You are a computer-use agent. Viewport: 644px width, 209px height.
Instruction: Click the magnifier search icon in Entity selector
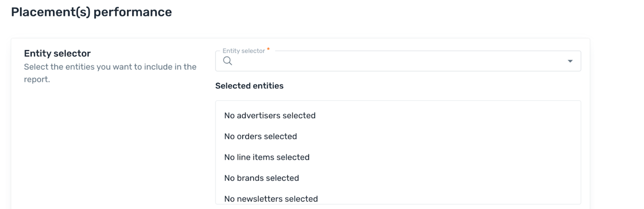click(x=227, y=61)
